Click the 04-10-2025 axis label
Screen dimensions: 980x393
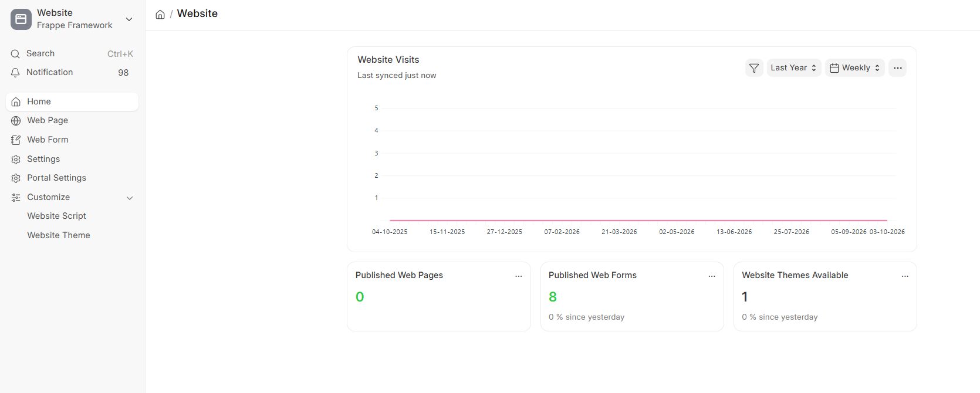[x=390, y=232]
